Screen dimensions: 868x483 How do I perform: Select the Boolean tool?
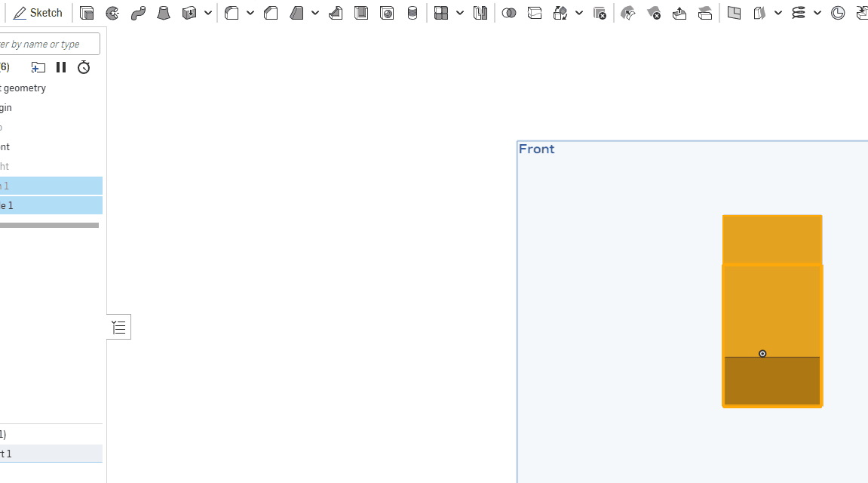509,13
